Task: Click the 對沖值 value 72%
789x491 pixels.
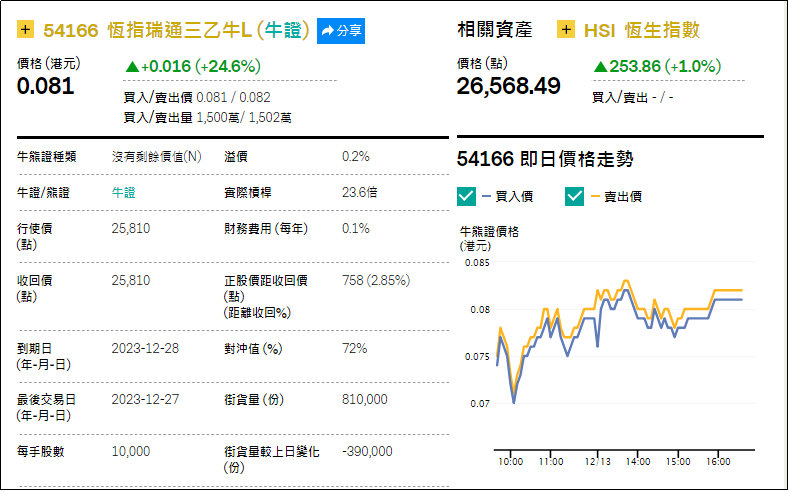Action: [x=355, y=349]
